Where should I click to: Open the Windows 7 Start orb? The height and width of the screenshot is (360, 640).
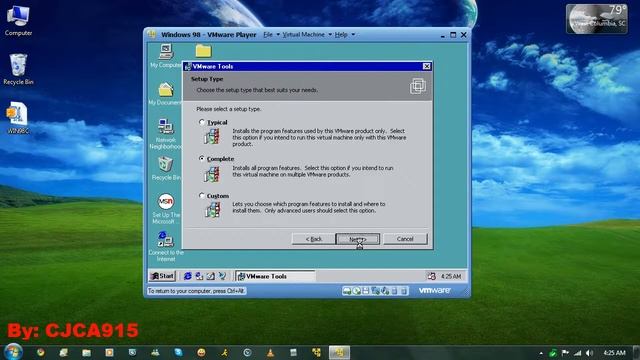coord(13,352)
